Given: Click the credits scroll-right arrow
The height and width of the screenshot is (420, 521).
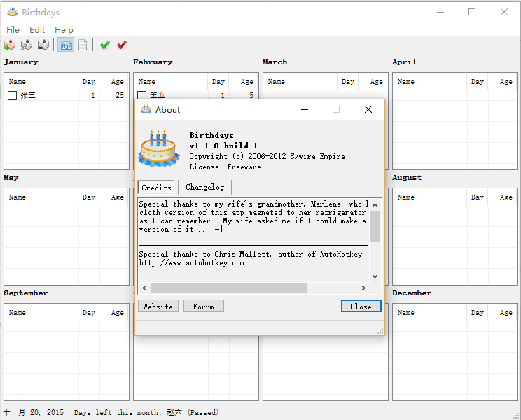Looking at the screenshot, I should [x=363, y=288].
